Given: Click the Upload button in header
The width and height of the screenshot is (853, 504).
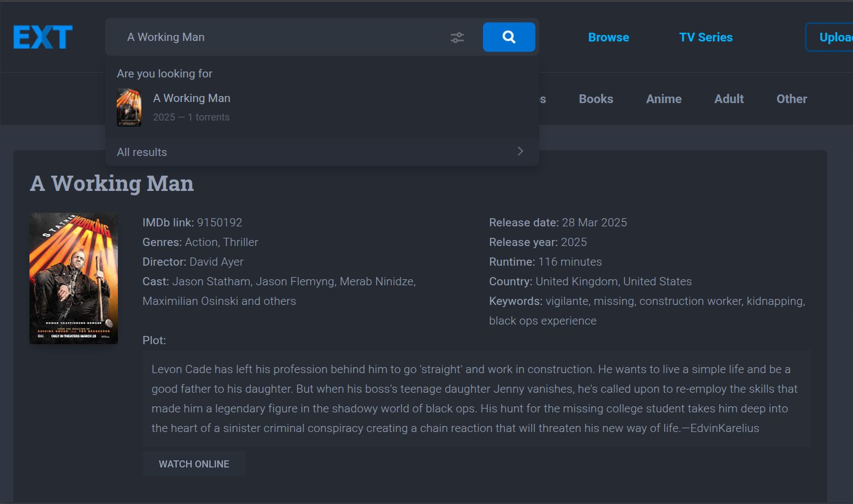Looking at the screenshot, I should (x=830, y=37).
